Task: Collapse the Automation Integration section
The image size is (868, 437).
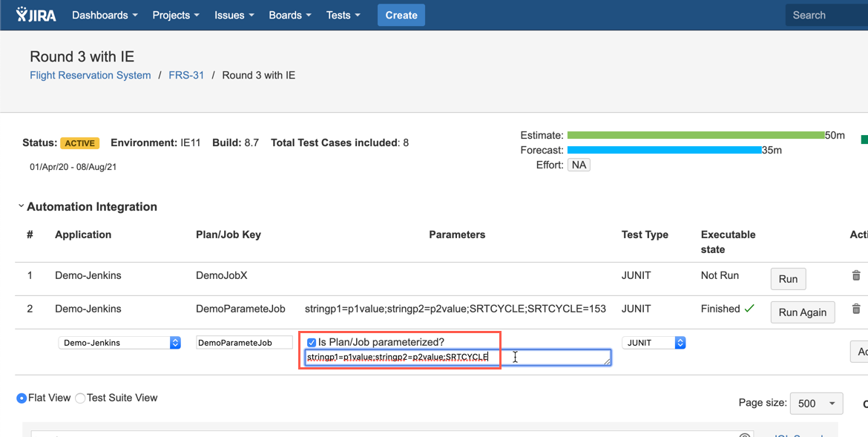Action: (x=21, y=206)
